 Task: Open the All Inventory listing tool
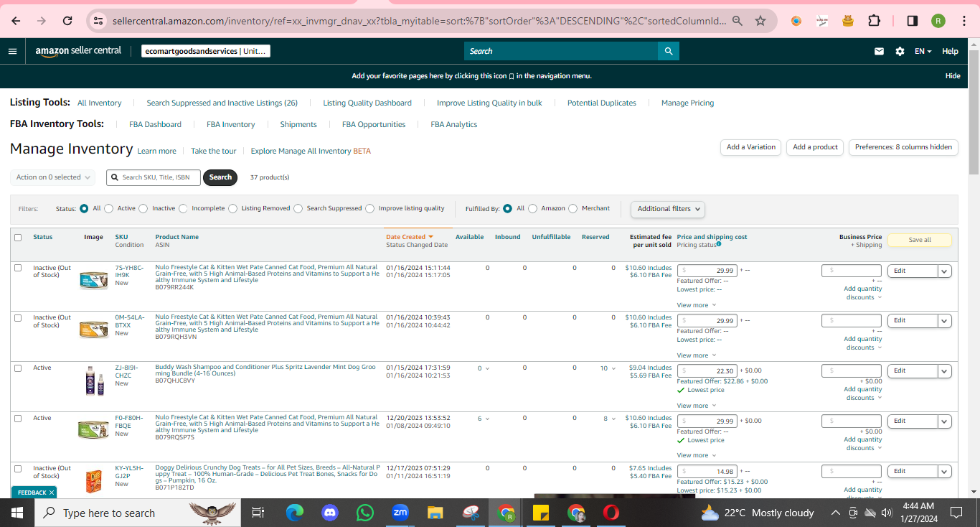click(x=100, y=103)
